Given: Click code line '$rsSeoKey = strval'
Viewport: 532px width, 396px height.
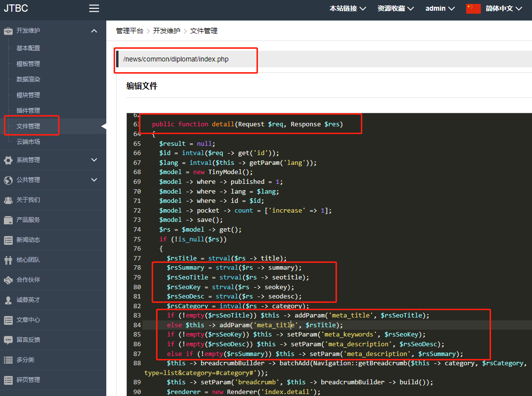Looking at the screenshot, I should (x=230, y=287).
